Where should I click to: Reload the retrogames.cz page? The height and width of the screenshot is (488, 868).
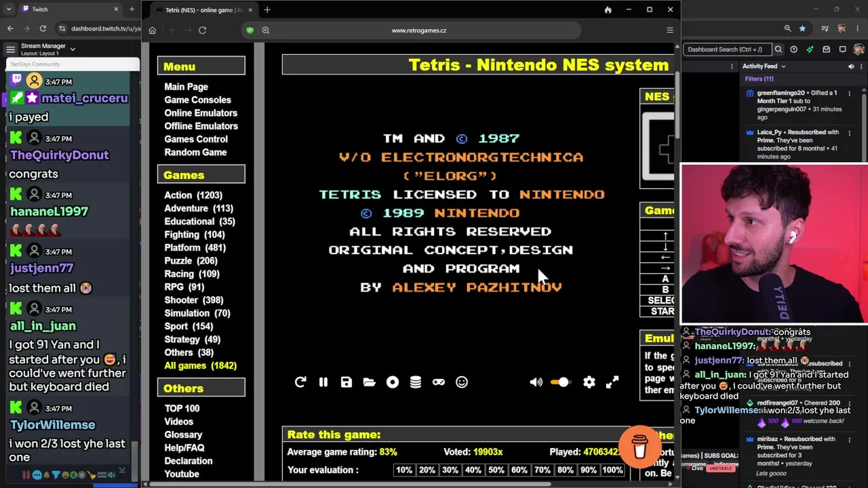pyautogui.click(x=202, y=30)
